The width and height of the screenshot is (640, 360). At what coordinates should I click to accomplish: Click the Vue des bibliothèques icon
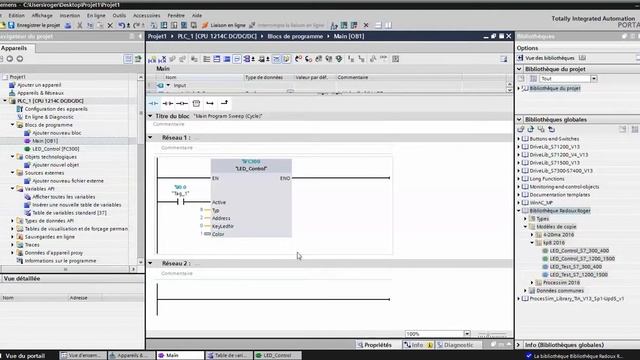520,58
